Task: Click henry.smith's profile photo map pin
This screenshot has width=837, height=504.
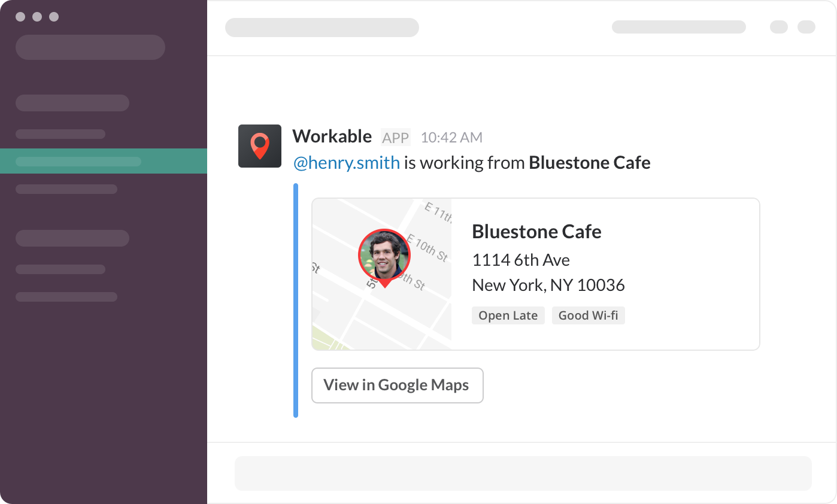Action: [x=384, y=256]
